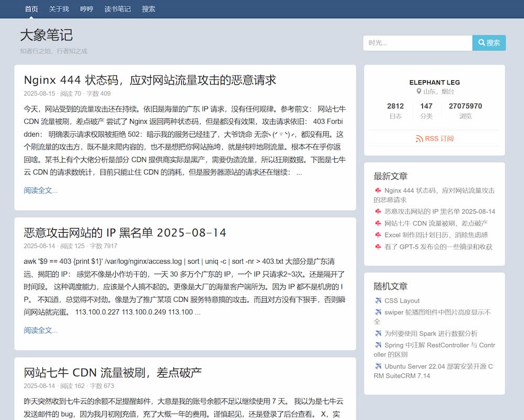Click the search magnifier button

pyautogui.click(x=489, y=43)
